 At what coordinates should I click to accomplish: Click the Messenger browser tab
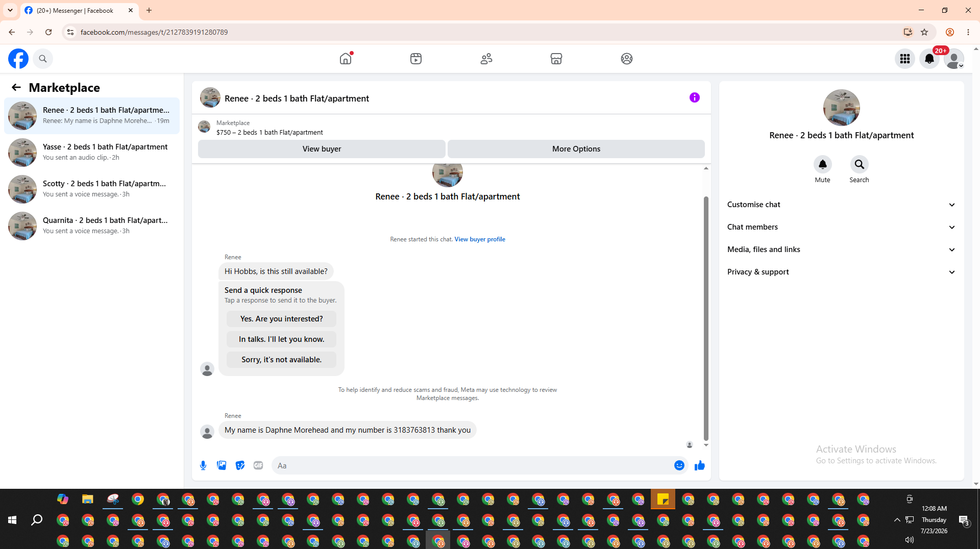click(x=79, y=10)
